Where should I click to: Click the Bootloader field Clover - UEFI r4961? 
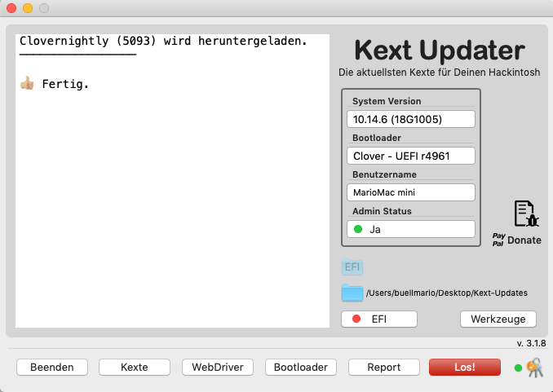[411, 156]
